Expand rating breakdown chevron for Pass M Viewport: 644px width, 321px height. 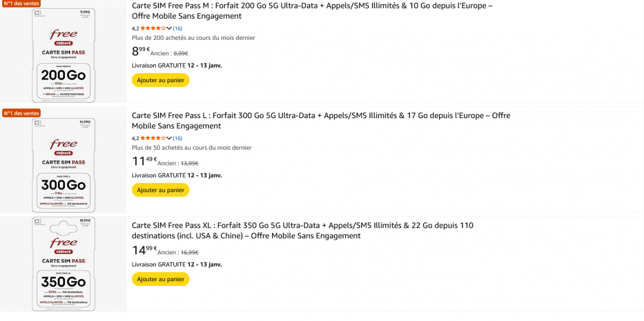point(169,28)
